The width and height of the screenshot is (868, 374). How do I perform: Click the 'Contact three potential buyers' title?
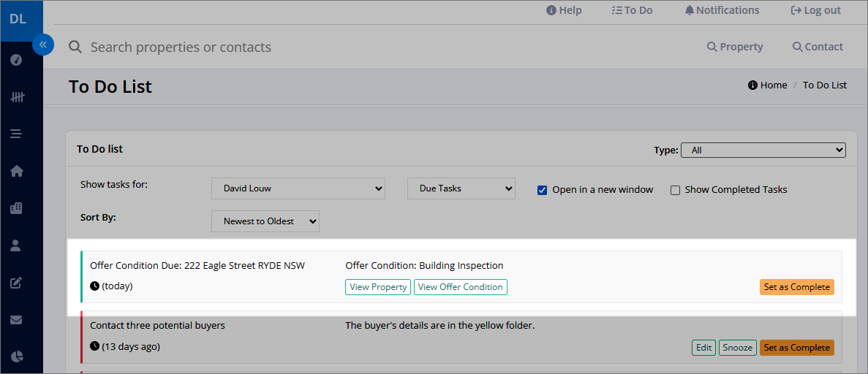(x=157, y=325)
